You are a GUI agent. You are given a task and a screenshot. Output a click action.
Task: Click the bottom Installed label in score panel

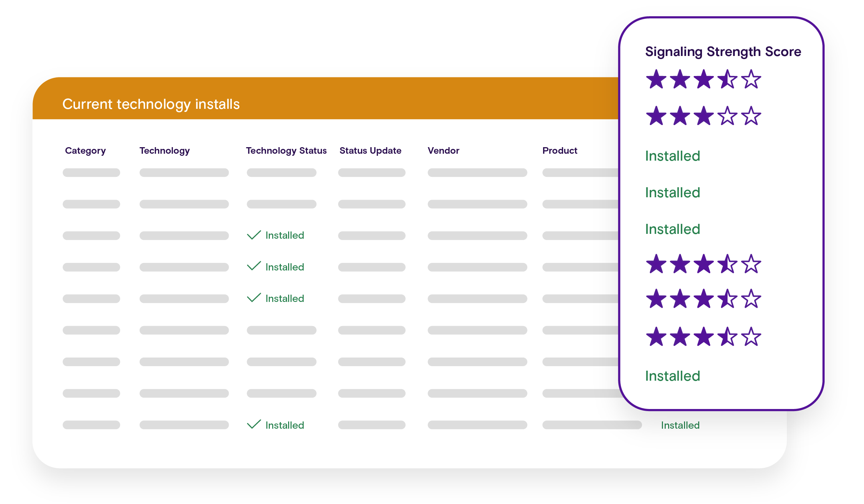(673, 376)
